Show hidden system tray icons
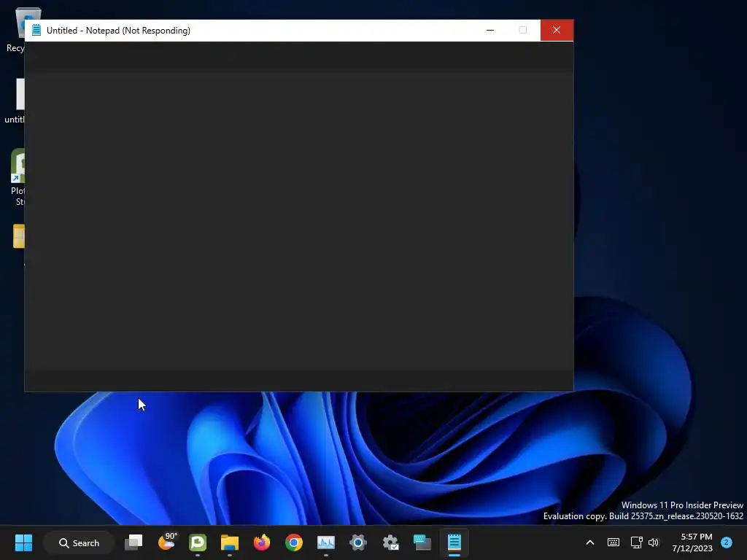 point(589,542)
